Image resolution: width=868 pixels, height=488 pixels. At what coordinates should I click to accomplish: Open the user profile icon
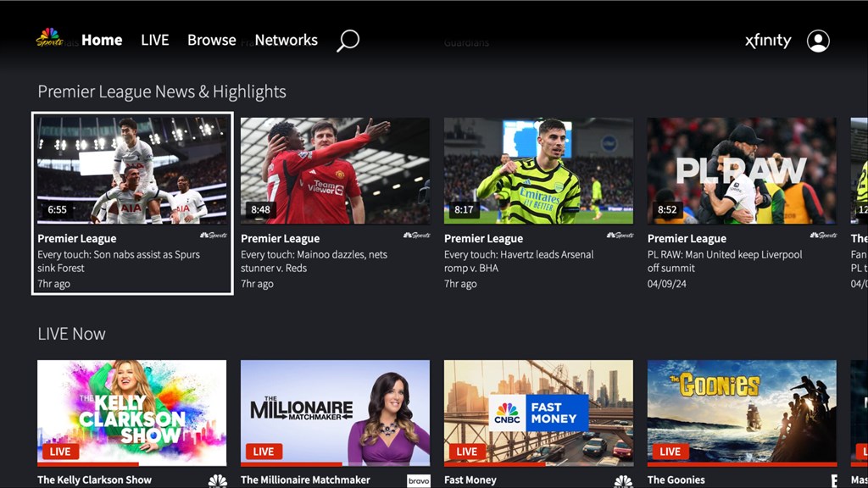point(818,41)
